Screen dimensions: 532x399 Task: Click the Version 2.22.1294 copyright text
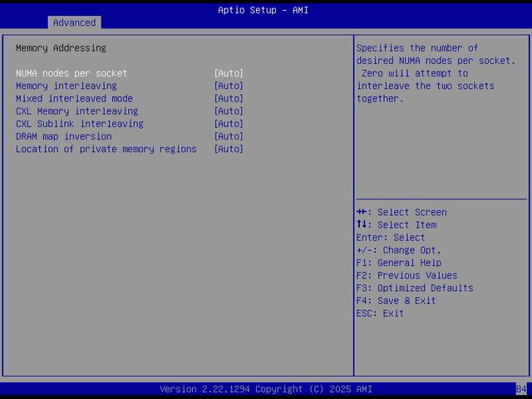click(266, 389)
